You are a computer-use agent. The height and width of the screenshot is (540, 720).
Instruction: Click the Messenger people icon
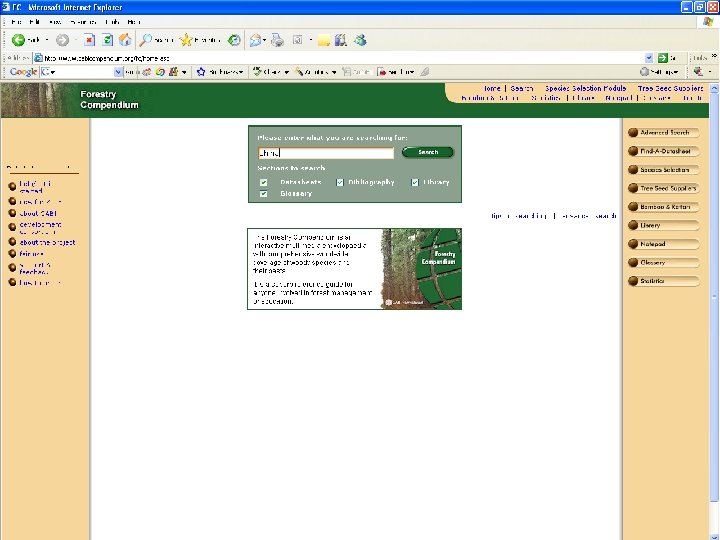point(360,40)
